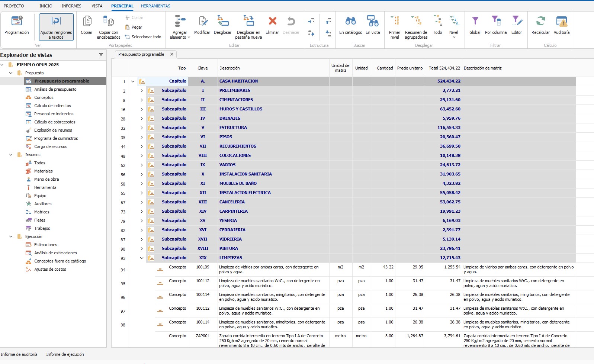The height and width of the screenshot is (364, 594).
Task: Apply the Global filter
Action: click(x=475, y=25)
